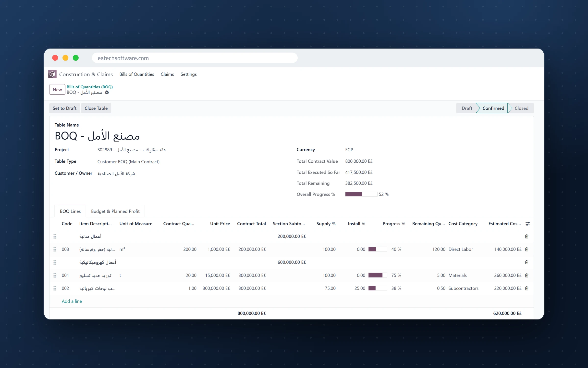Open Materials cost category cell

tap(457, 276)
